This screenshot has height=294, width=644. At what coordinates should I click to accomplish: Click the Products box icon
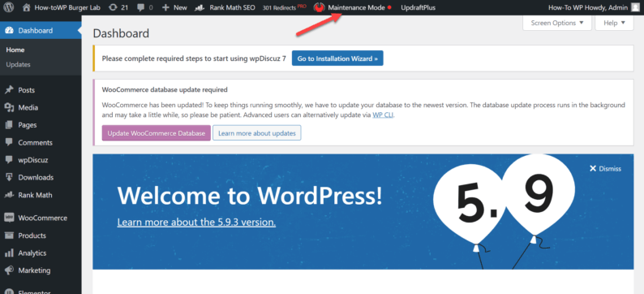(x=9, y=236)
